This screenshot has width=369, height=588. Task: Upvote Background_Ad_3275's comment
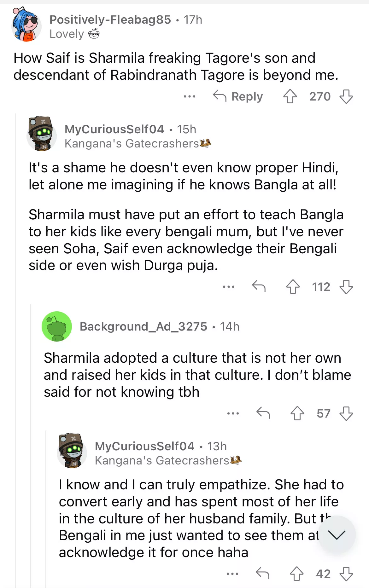click(x=297, y=413)
